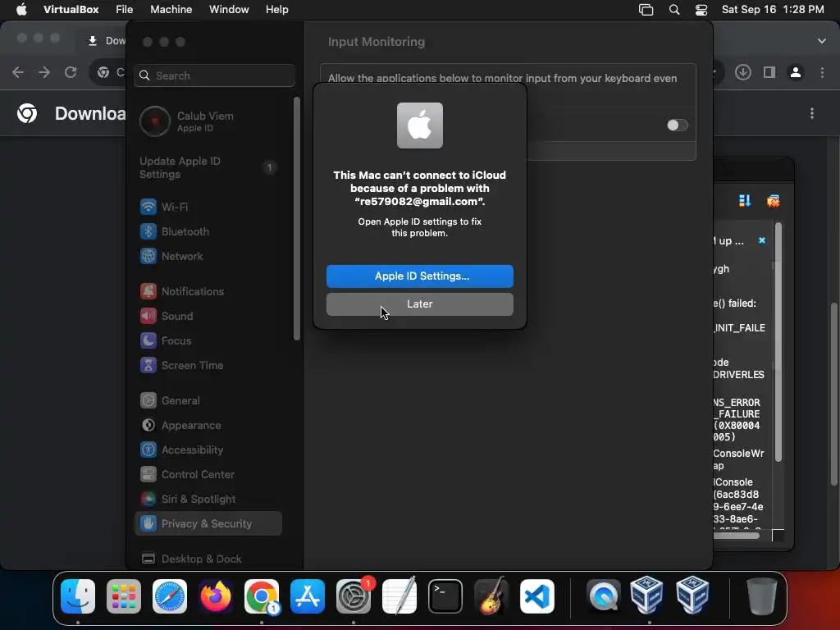Open Chrome downloads arrow icon in toolbar
The image size is (840, 630).
743,72
